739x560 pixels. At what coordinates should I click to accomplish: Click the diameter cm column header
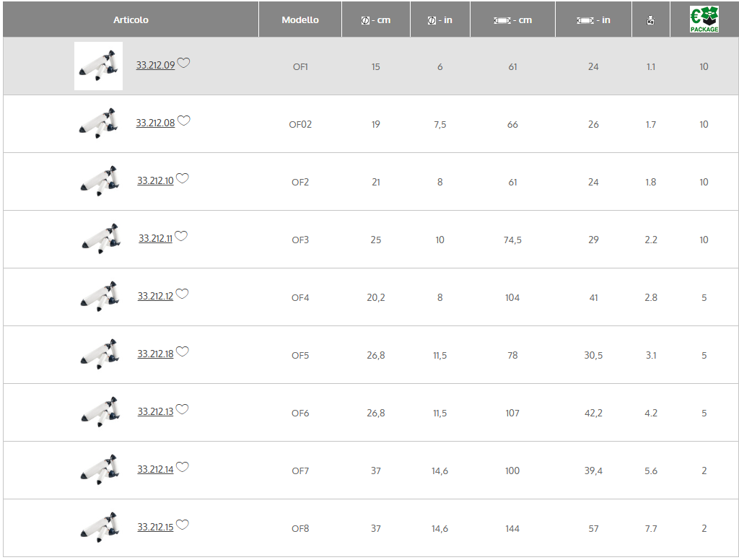(x=375, y=19)
